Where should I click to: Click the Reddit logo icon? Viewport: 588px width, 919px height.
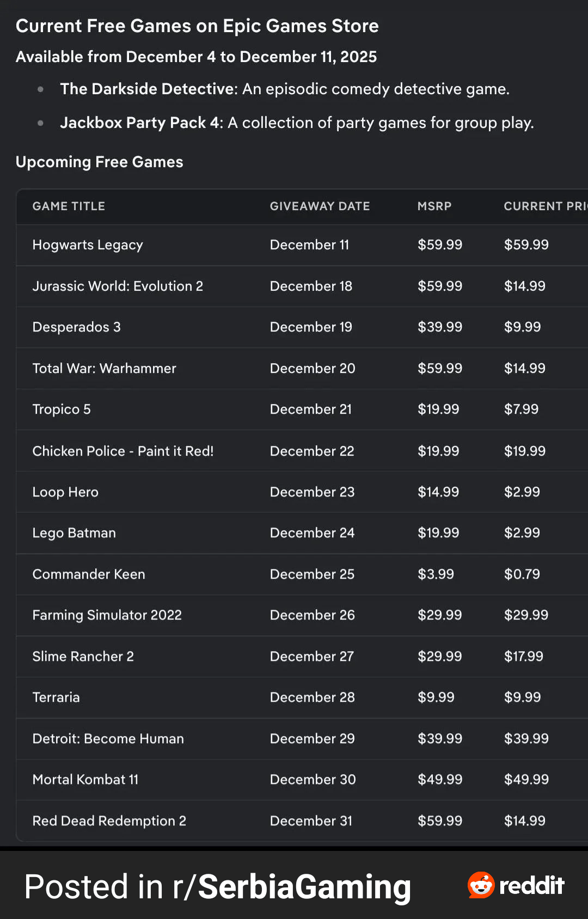tap(481, 885)
